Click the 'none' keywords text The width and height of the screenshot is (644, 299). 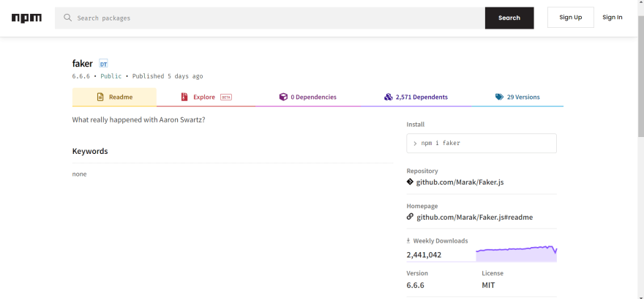pyautogui.click(x=79, y=174)
